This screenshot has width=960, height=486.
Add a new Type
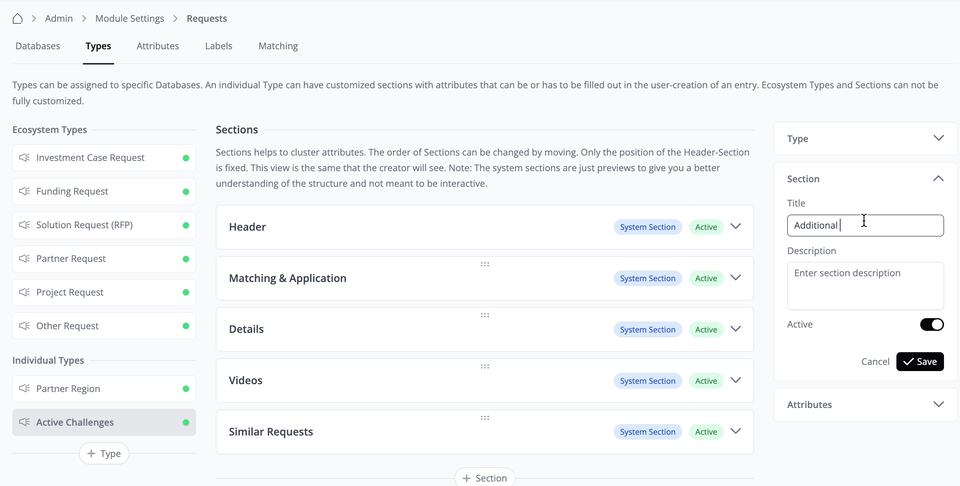click(104, 454)
